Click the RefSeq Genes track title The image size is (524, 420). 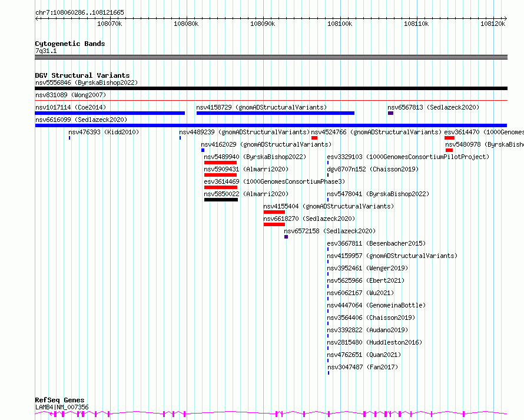coord(59,401)
